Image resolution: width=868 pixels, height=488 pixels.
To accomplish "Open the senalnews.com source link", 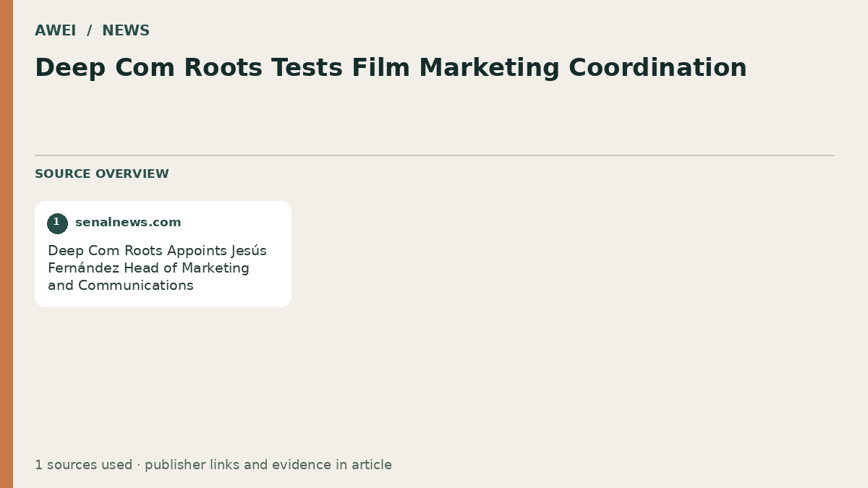I will click(128, 223).
